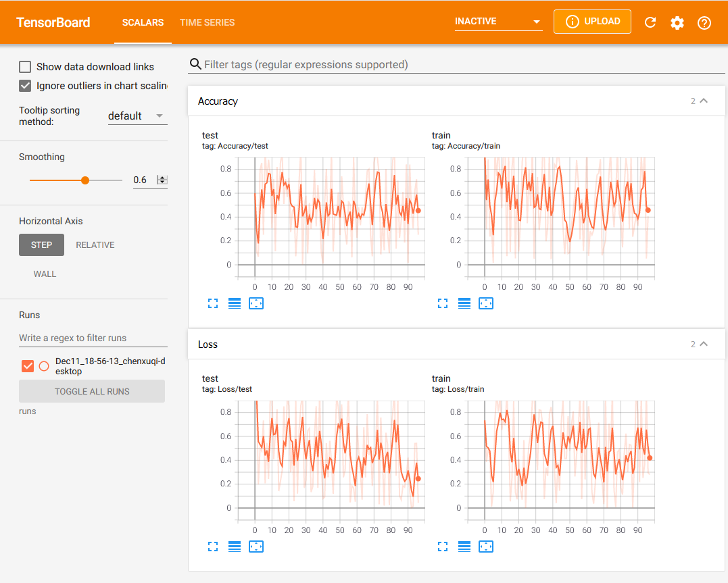Fit domain to data on Loss/train chart

pos(485,547)
